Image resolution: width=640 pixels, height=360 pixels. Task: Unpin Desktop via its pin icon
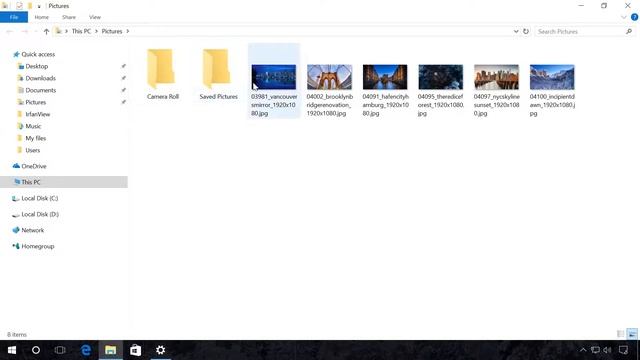tap(124, 66)
